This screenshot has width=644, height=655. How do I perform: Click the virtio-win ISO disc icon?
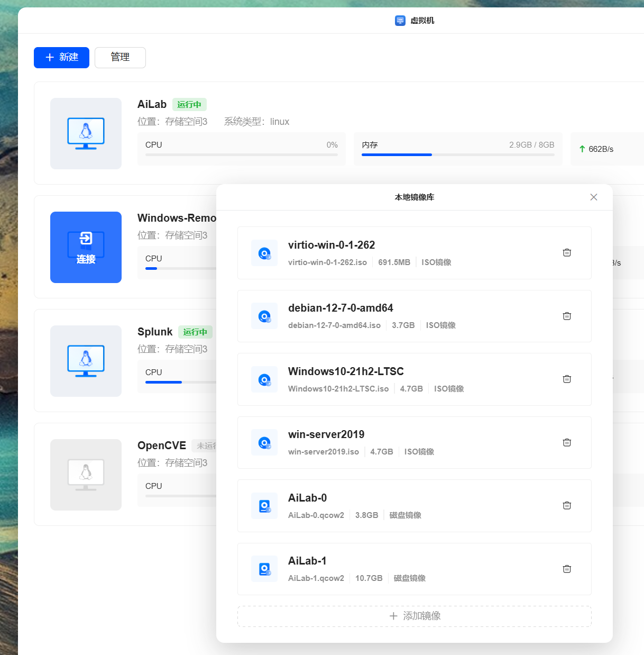(264, 253)
